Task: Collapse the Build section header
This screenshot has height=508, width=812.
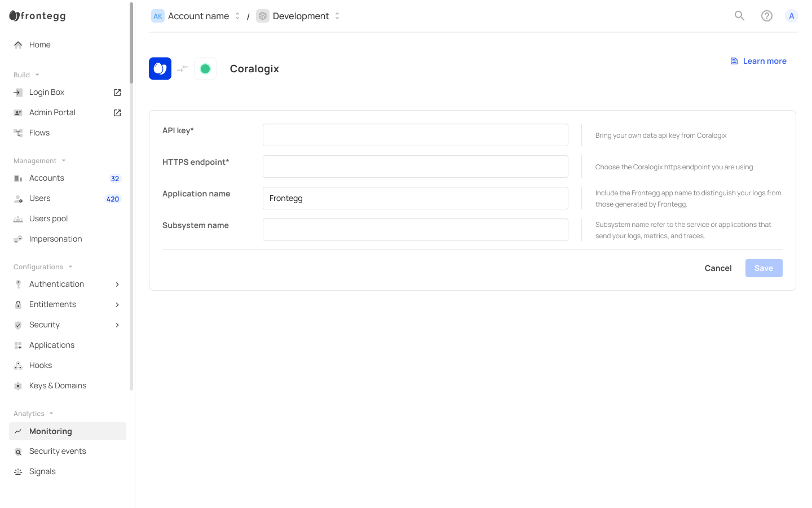Action: (x=26, y=75)
